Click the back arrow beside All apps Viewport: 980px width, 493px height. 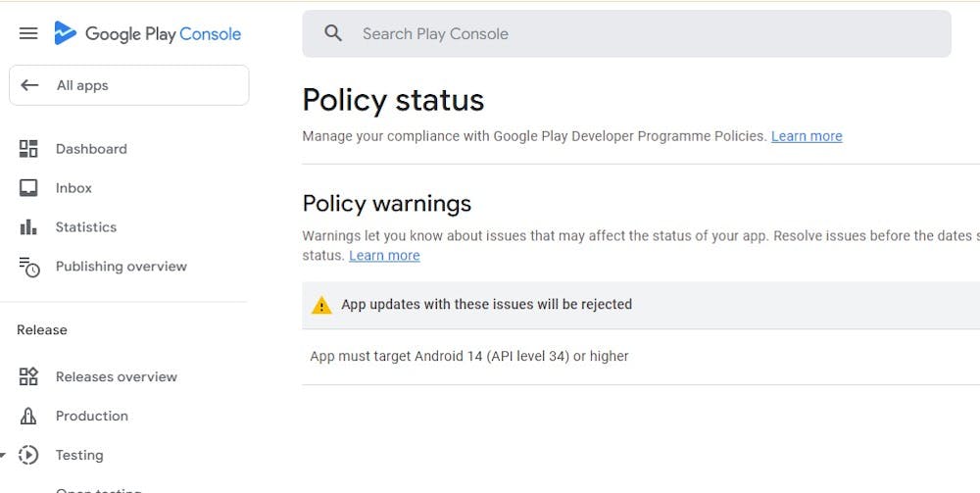pyautogui.click(x=29, y=85)
